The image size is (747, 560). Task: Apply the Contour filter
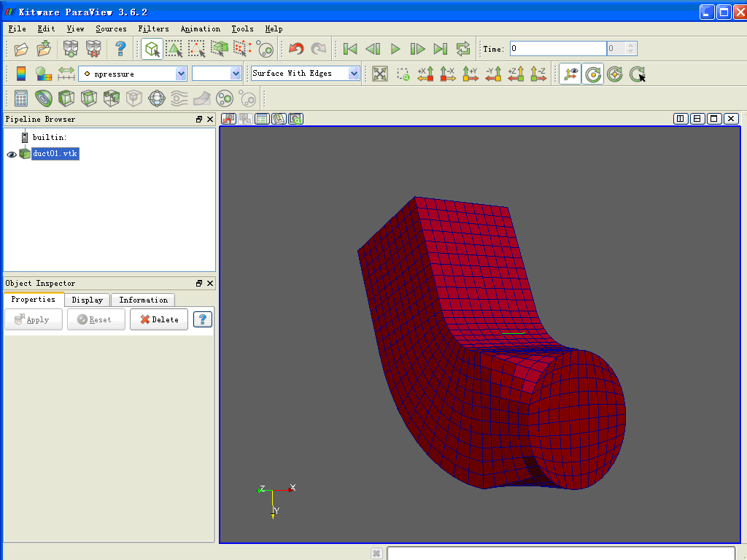pyautogui.click(x=43, y=98)
